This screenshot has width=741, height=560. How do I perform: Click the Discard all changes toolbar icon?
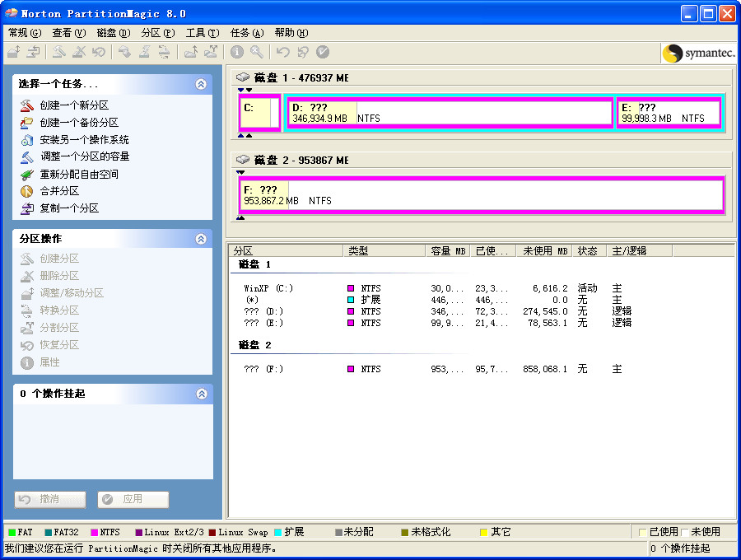click(x=302, y=52)
